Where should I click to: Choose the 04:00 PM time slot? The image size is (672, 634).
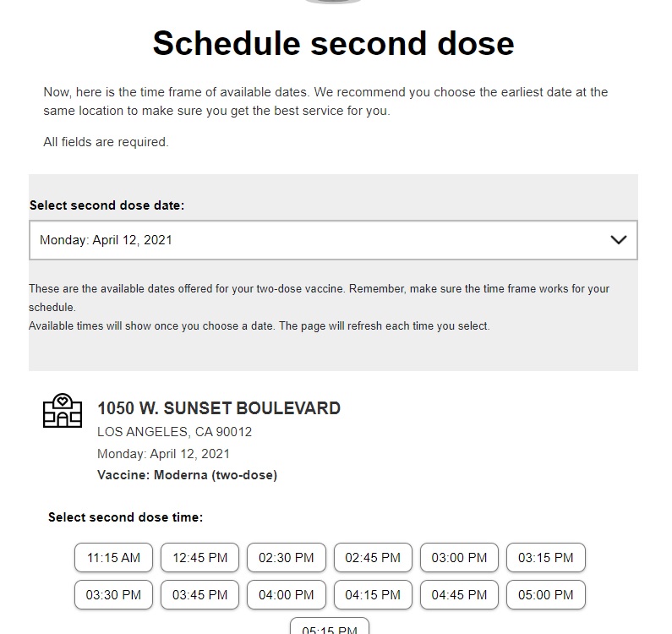tap(287, 594)
